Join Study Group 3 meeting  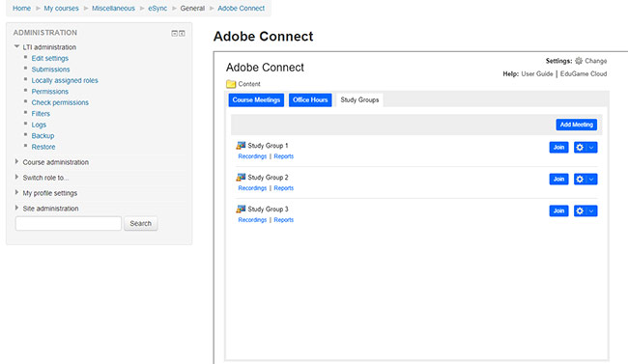click(558, 210)
